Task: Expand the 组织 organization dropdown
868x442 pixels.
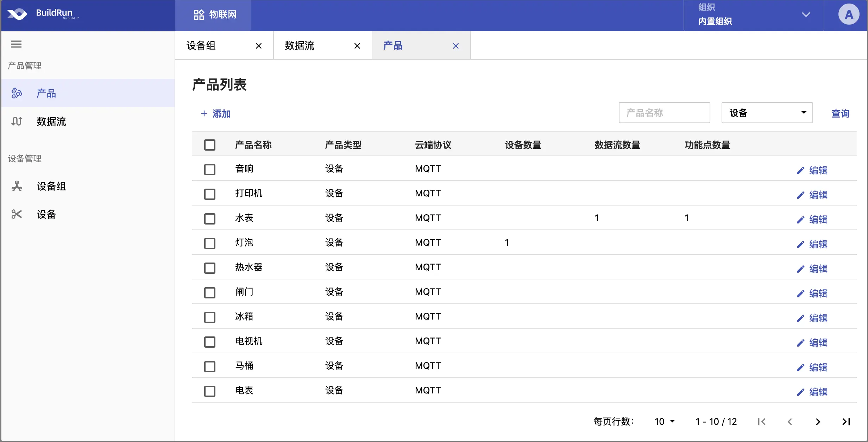Action: [x=806, y=15]
